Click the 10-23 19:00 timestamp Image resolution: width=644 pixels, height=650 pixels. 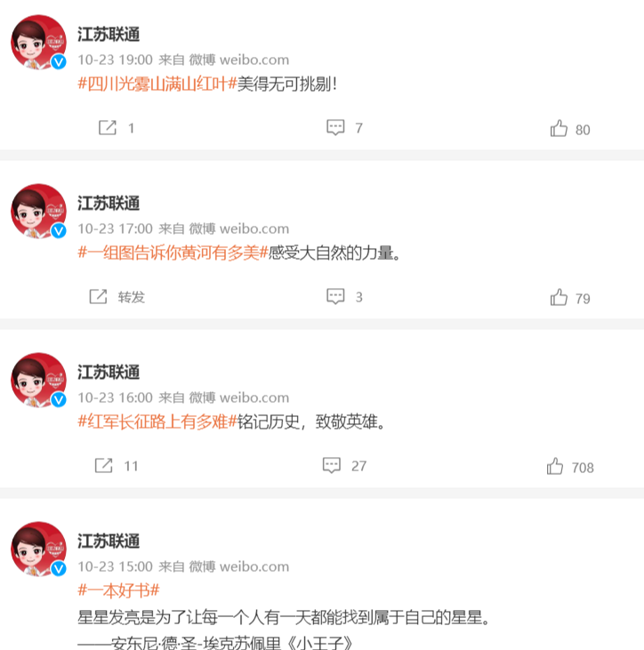116,60
